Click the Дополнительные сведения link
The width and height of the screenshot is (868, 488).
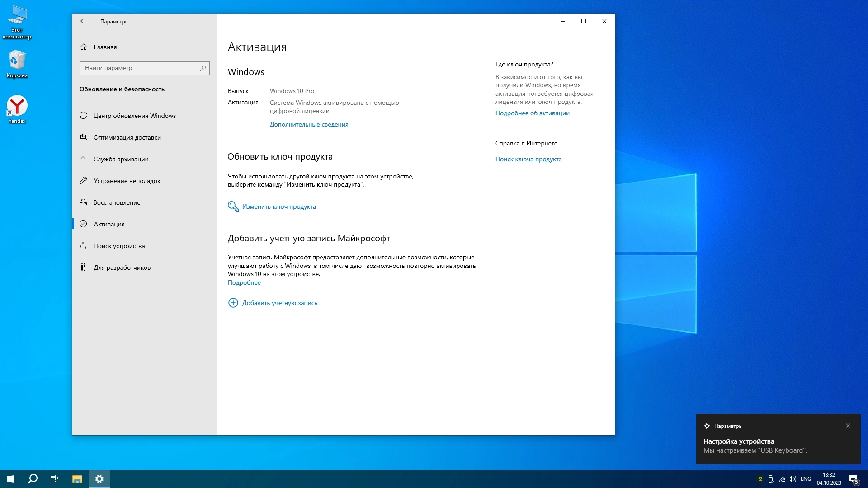point(309,124)
